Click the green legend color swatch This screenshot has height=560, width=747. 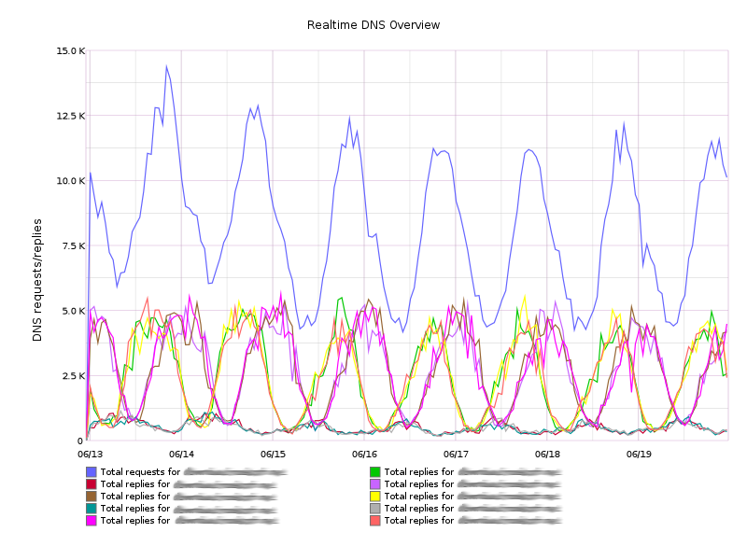(x=375, y=472)
